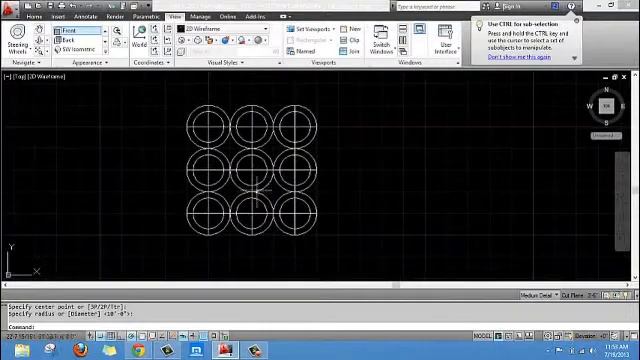Expand the Visual Styles panel dropdown
The height and width of the screenshot is (360, 640).
225,62
